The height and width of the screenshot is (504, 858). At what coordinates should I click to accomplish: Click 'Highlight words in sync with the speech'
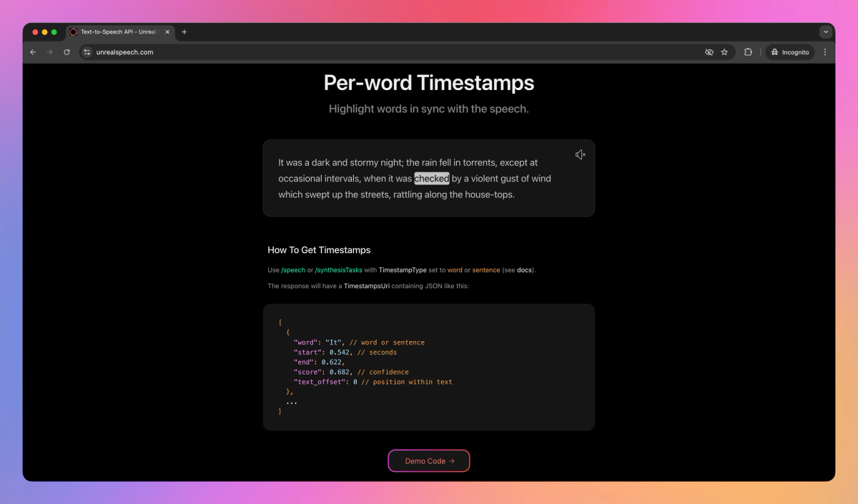429,109
